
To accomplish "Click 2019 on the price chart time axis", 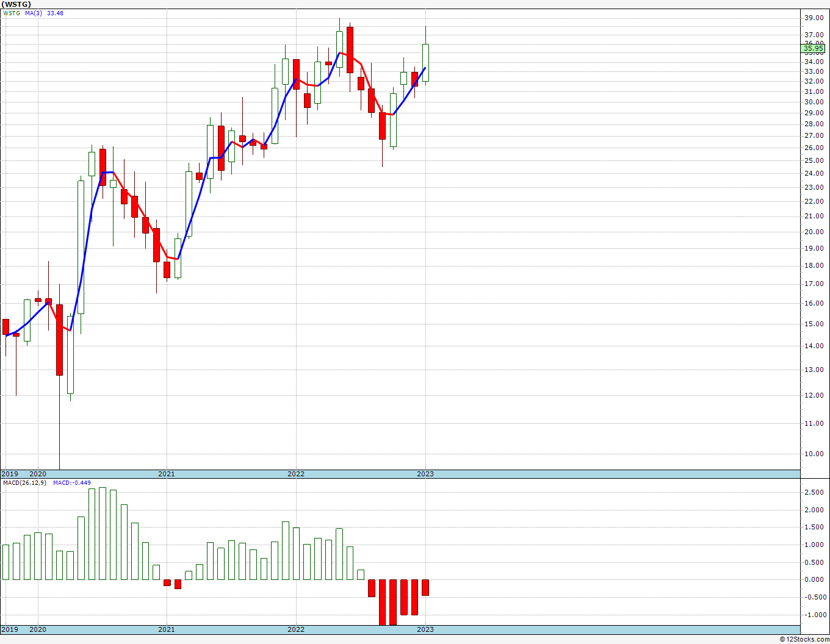I will pyautogui.click(x=10, y=474).
